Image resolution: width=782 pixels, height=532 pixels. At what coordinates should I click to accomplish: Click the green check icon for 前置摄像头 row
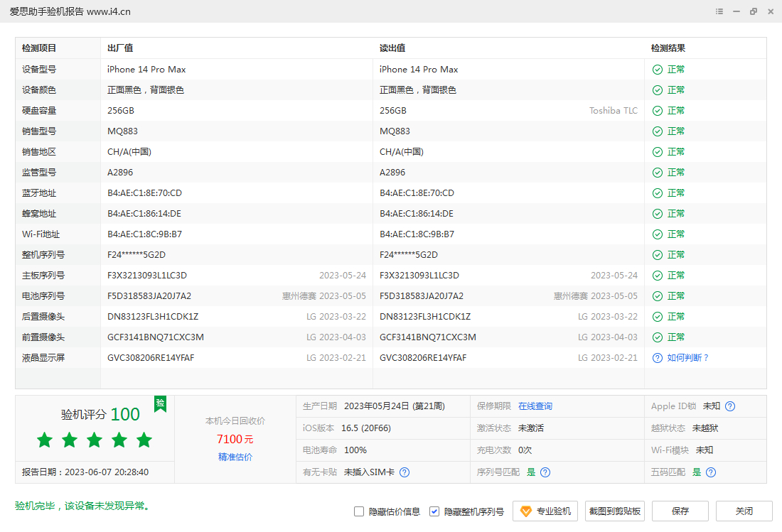658,337
